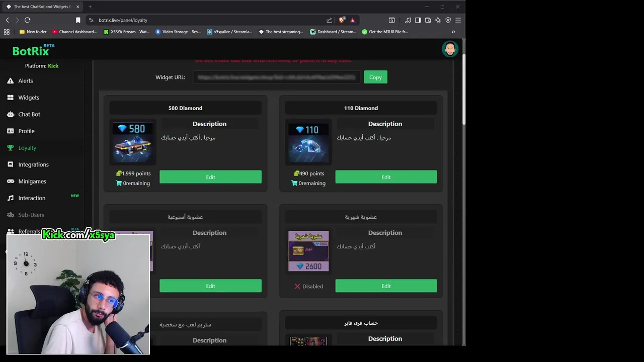
Task: Click the browser forward arrow
Action: click(17, 20)
